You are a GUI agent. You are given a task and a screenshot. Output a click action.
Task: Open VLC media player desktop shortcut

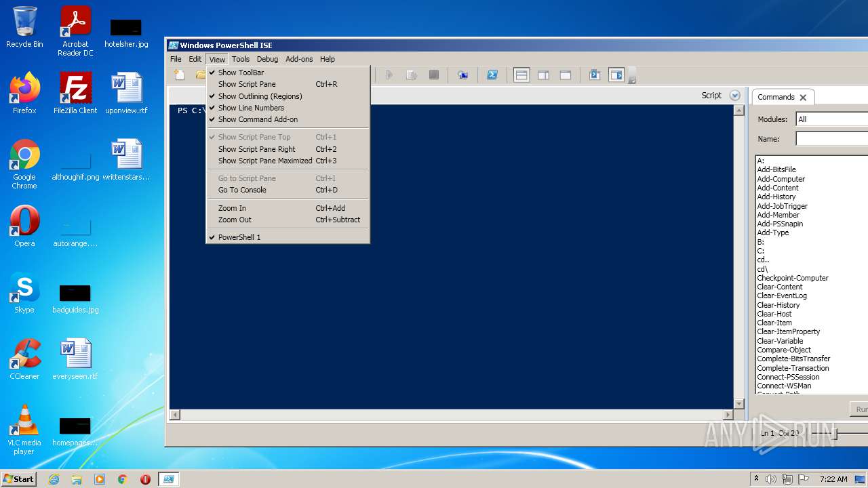click(24, 430)
